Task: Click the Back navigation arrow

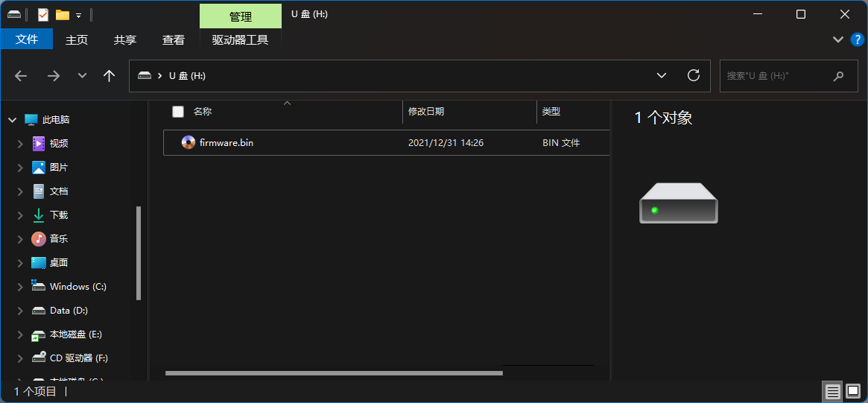Action: click(21, 76)
